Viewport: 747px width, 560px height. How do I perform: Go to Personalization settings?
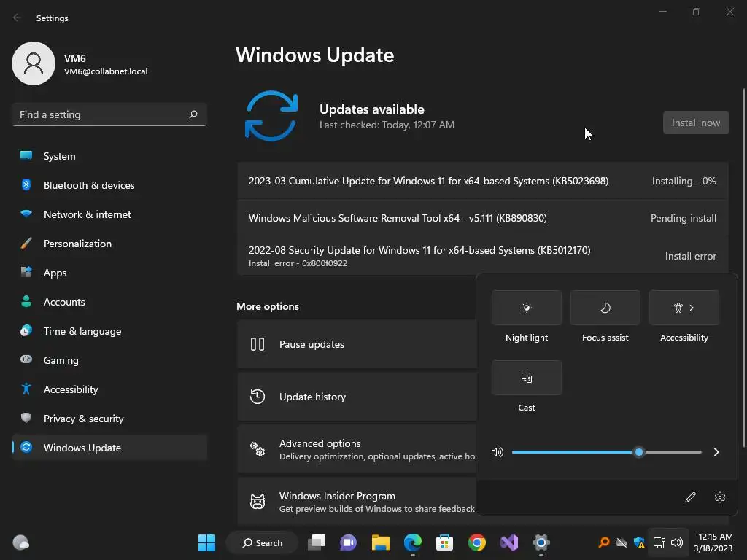tap(109, 244)
